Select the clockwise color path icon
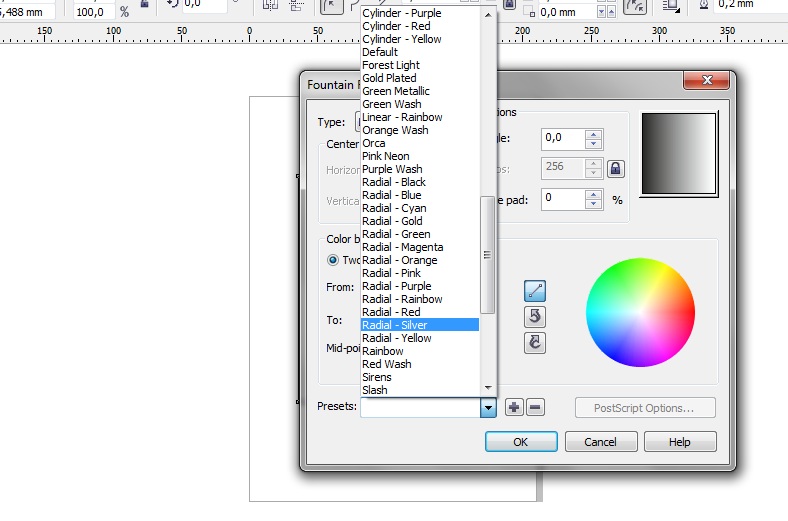 tap(535, 342)
